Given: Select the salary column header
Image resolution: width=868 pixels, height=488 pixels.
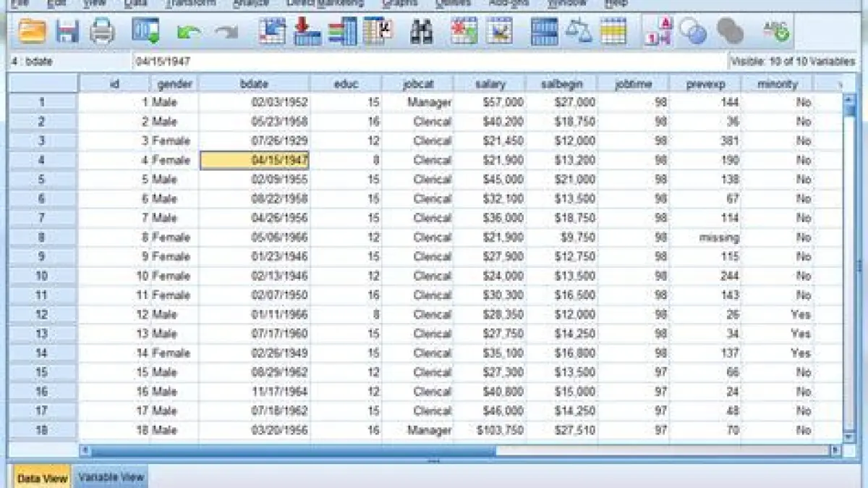Looking at the screenshot, I should 490,84.
